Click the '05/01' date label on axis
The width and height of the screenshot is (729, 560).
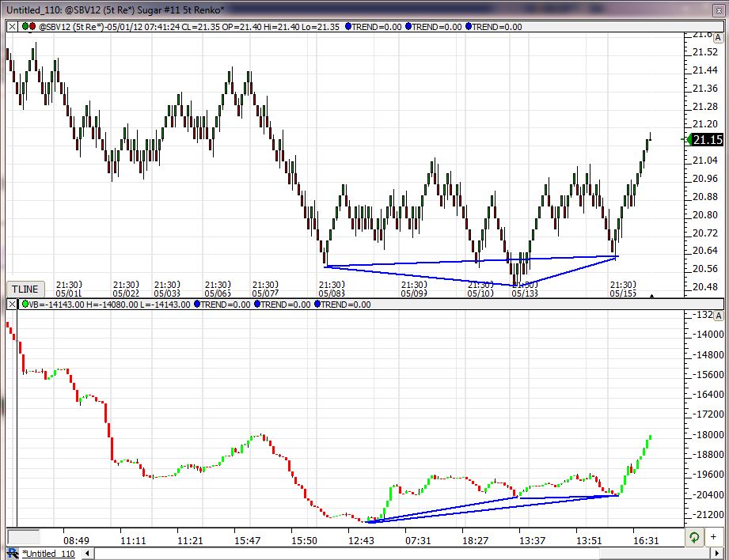(x=68, y=293)
